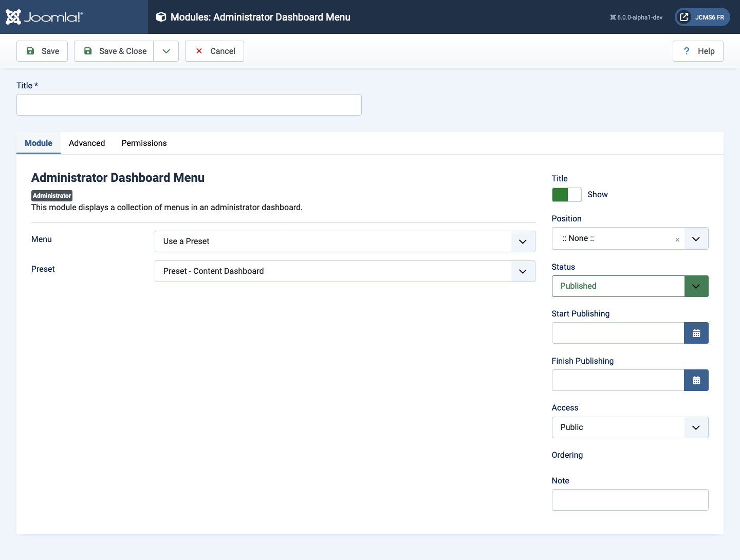The height and width of the screenshot is (560, 740).
Task: Open the Finish Publishing calendar picker
Action: pyautogui.click(x=696, y=380)
